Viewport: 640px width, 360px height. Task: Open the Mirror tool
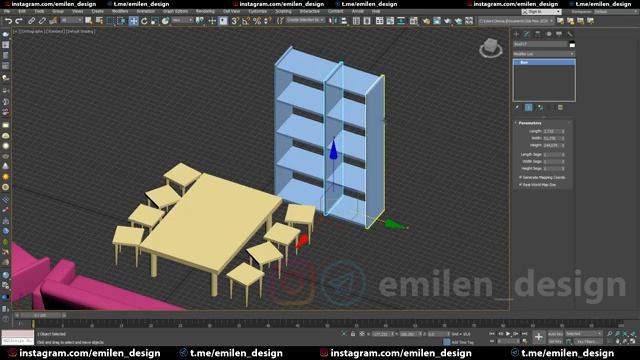tap(333, 21)
